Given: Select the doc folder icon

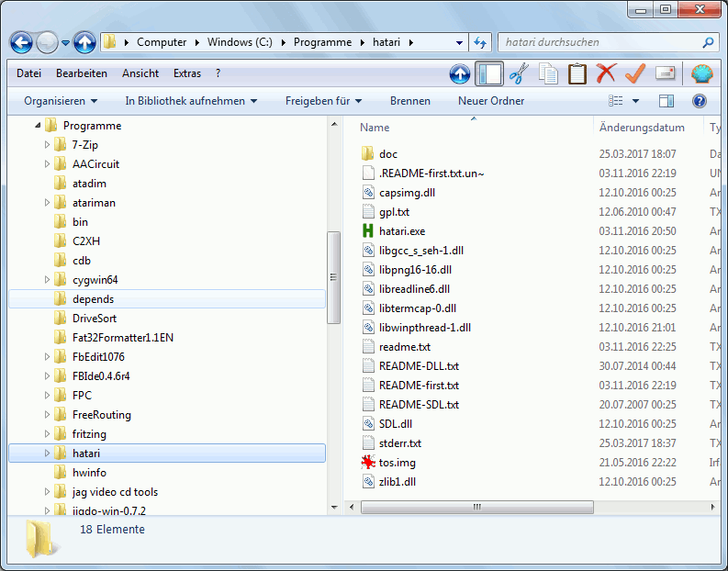Looking at the screenshot, I should pos(367,153).
